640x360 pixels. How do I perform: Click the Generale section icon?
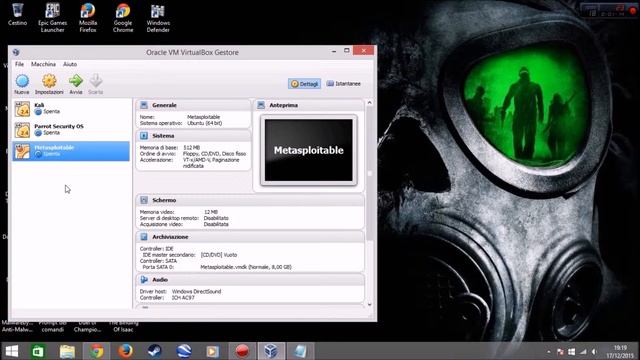[144, 105]
